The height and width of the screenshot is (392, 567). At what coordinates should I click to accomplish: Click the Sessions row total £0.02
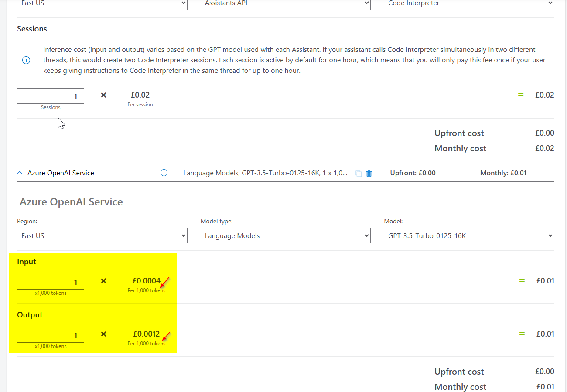545,95
